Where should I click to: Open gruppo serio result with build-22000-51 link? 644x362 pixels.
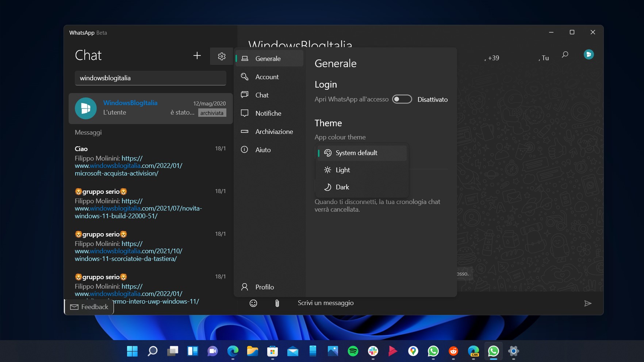(x=150, y=204)
